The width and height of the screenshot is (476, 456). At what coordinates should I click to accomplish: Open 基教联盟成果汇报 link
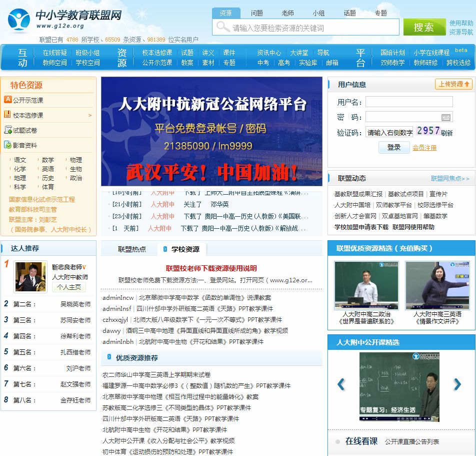tap(358, 194)
